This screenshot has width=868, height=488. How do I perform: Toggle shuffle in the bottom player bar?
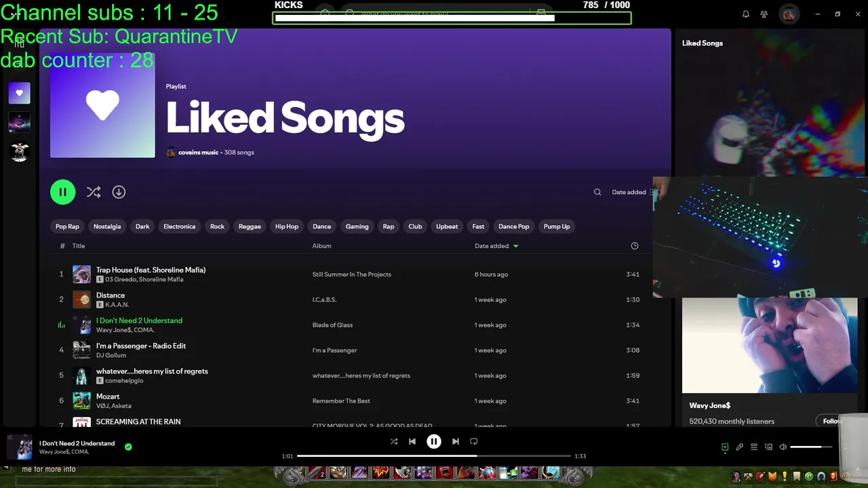point(394,441)
